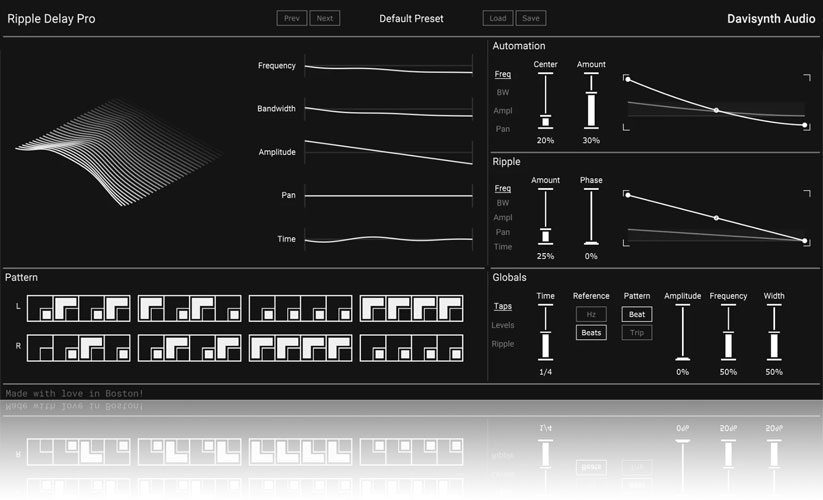Select Time tab in Ripple section

[x=502, y=247]
